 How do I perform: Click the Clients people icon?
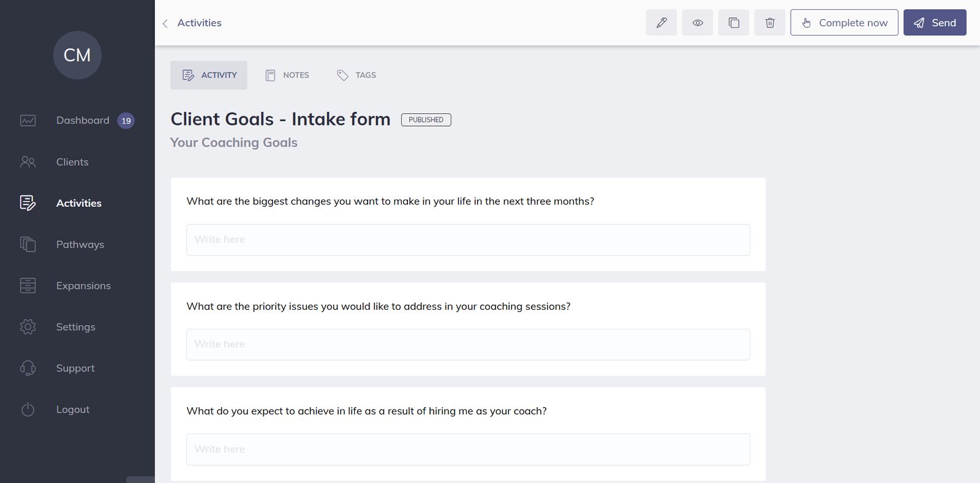[28, 162]
